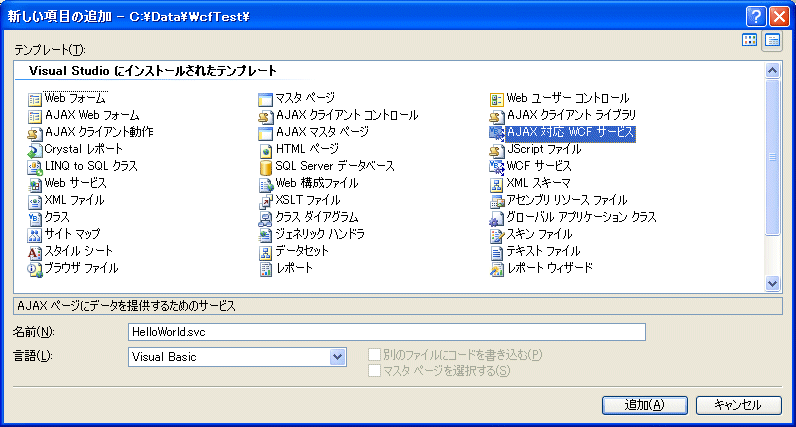Viewport: 796px width, 427px height.
Task: Click the template list scroll down arrow
Action: pyautogui.click(x=772, y=283)
